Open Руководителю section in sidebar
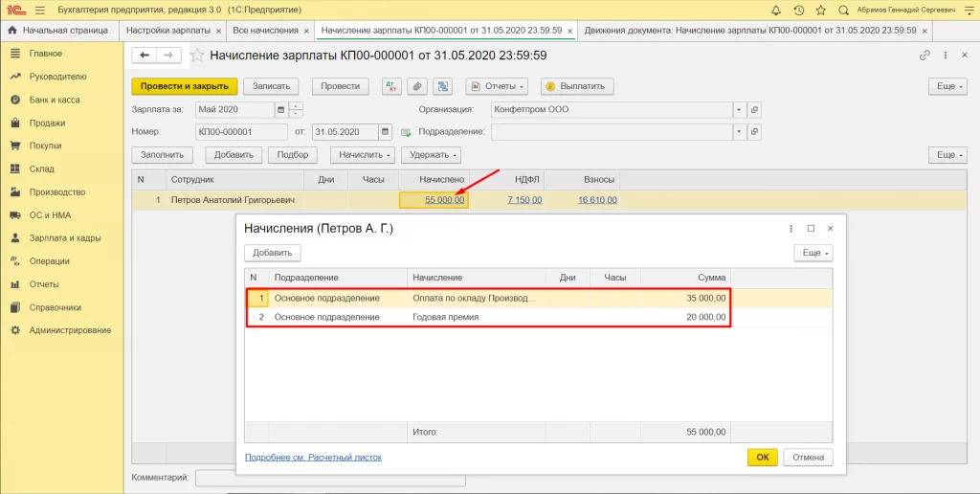 pyautogui.click(x=57, y=77)
